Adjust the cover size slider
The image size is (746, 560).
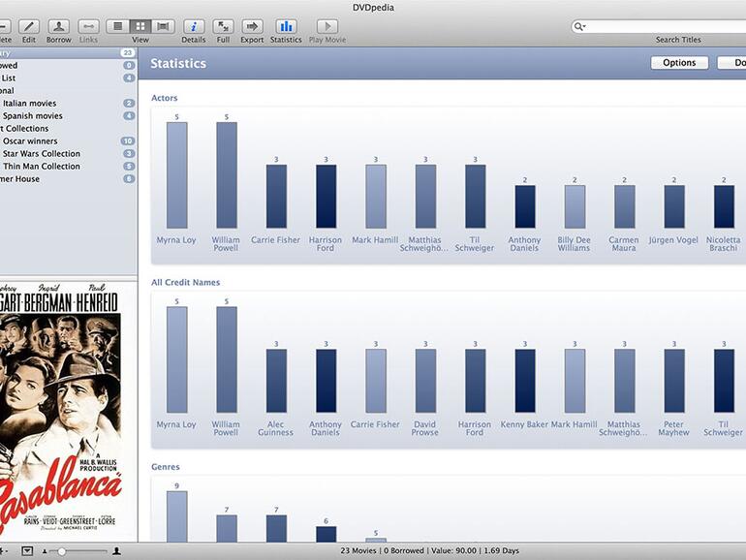(x=62, y=551)
